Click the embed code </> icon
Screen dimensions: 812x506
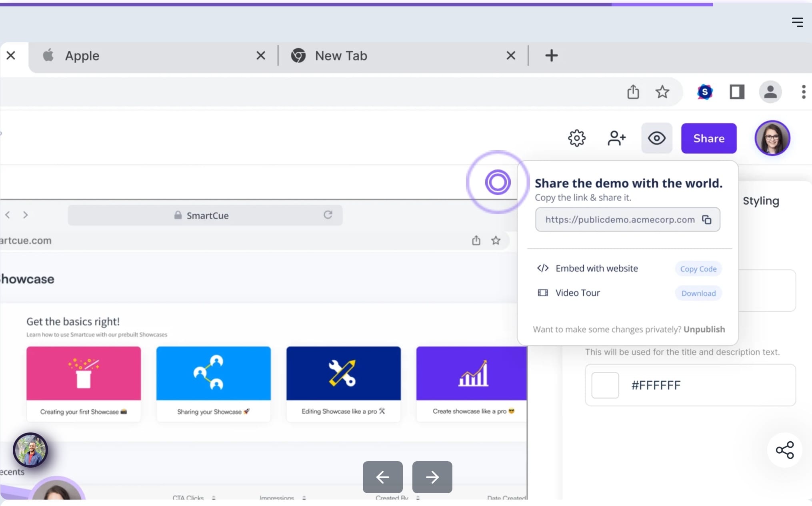542,268
